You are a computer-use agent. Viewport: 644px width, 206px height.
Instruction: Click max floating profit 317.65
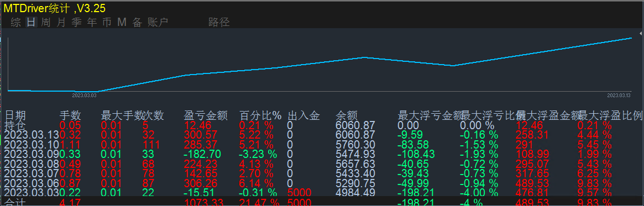[x=532, y=173]
